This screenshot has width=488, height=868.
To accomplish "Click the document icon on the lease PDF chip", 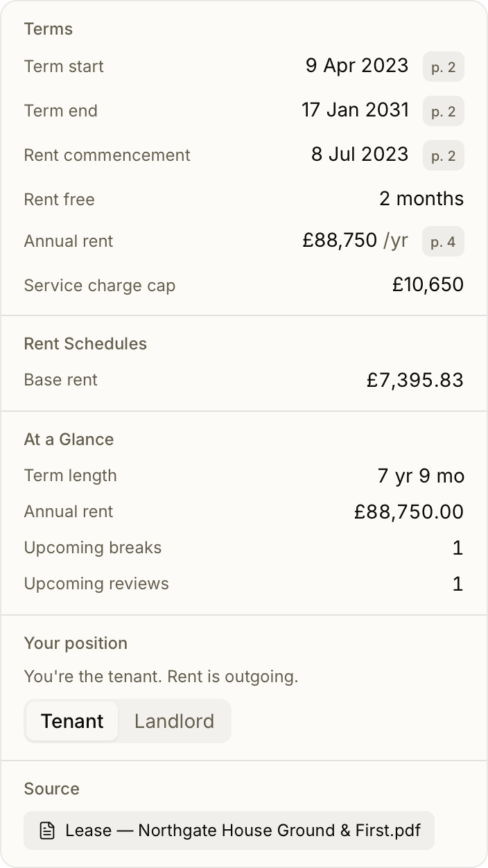I will [46, 831].
